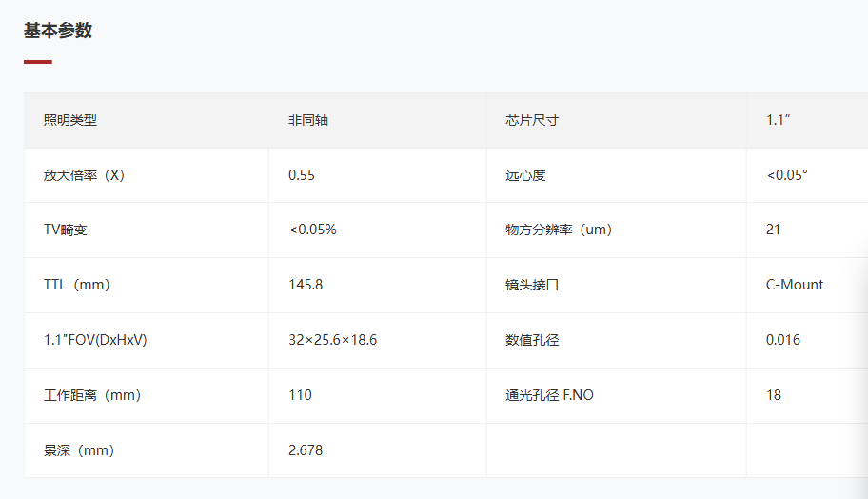This screenshot has width=868, height=499.
Task: Click the <0.05° telecentricity value
Action: pyautogui.click(x=786, y=175)
